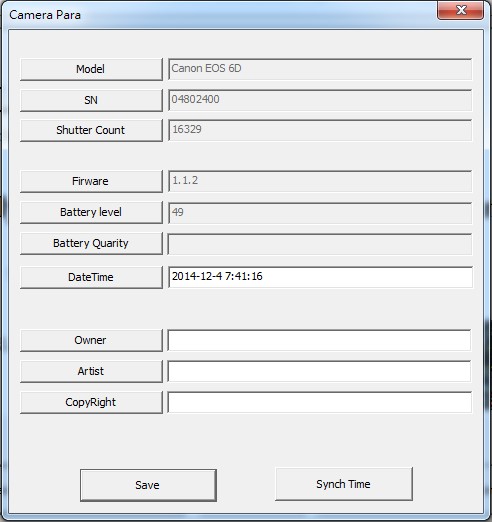The height and width of the screenshot is (522, 492).
Task: Focus the Owner text field
Action: point(319,340)
